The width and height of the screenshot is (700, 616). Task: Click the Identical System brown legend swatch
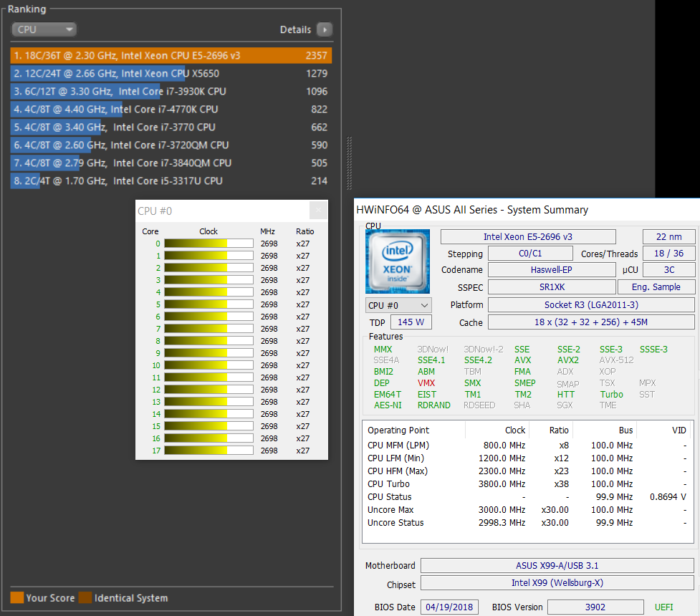(85, 597)
